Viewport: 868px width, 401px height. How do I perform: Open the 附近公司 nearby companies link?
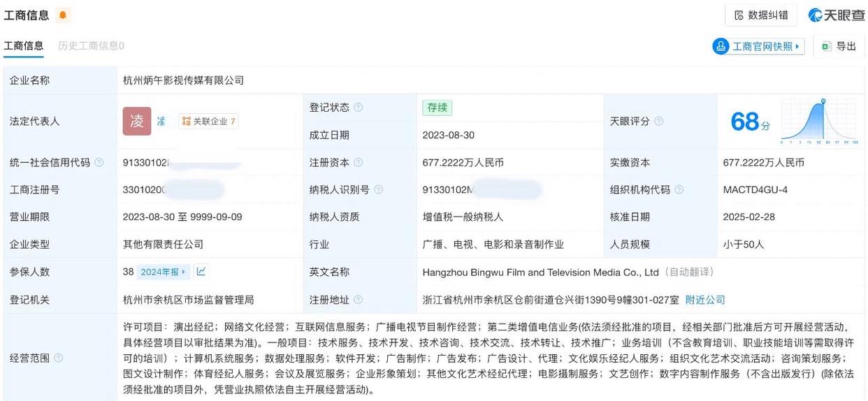[704, 300]
